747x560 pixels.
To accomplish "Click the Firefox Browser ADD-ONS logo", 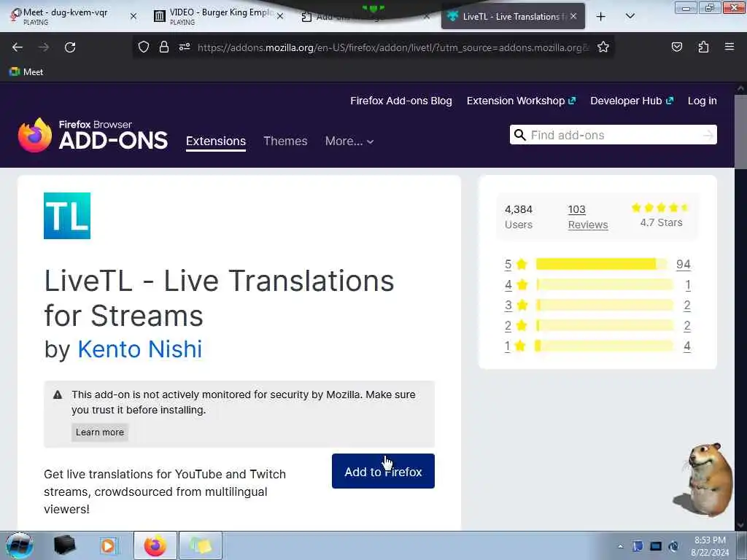I will 93,135.
